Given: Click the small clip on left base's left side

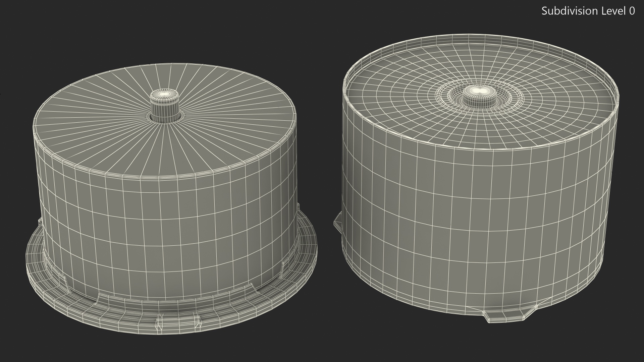Looking at the screenshot, I should 41,223.
